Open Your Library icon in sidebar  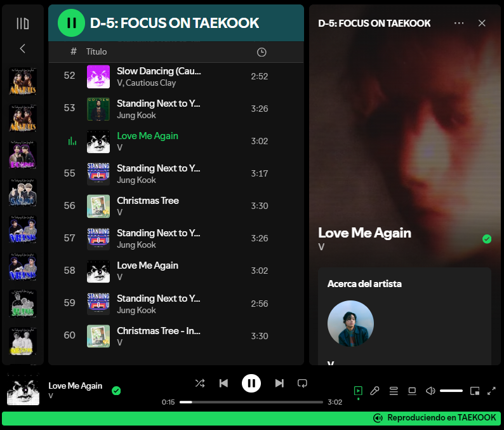coord(23,24)
